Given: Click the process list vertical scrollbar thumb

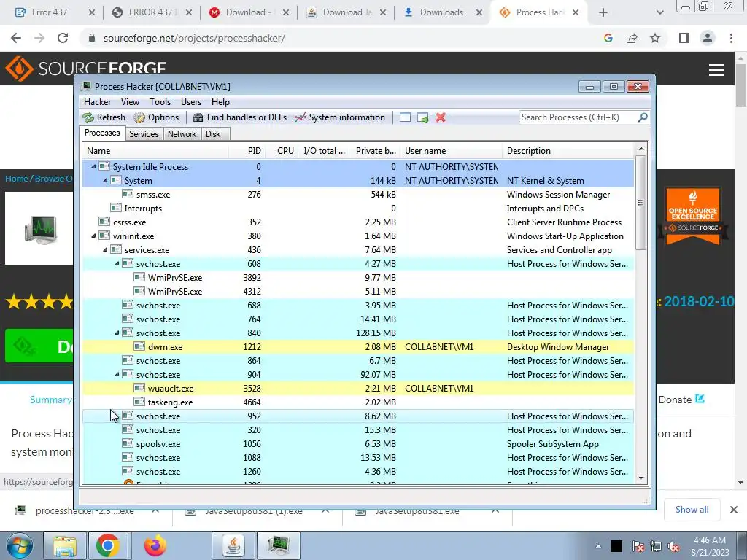Looking at the screenshot, I should (640, 203).
